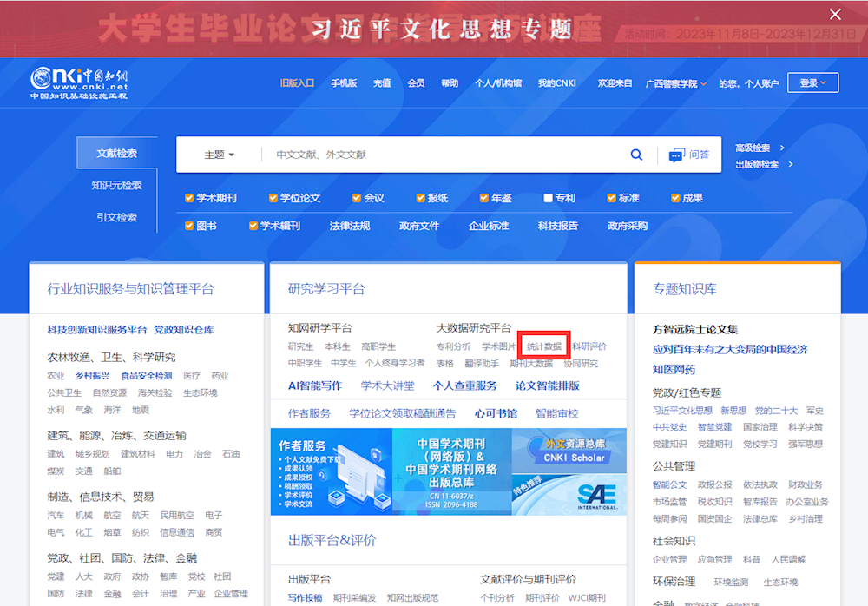Close the top promotional banner
868x606 pixels.
[835, 14]
